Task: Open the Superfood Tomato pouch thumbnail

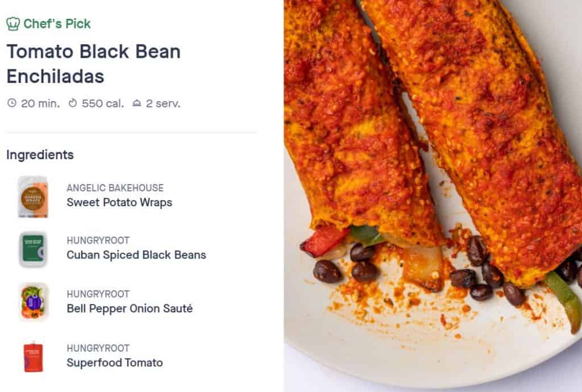Action: [34, 357]
